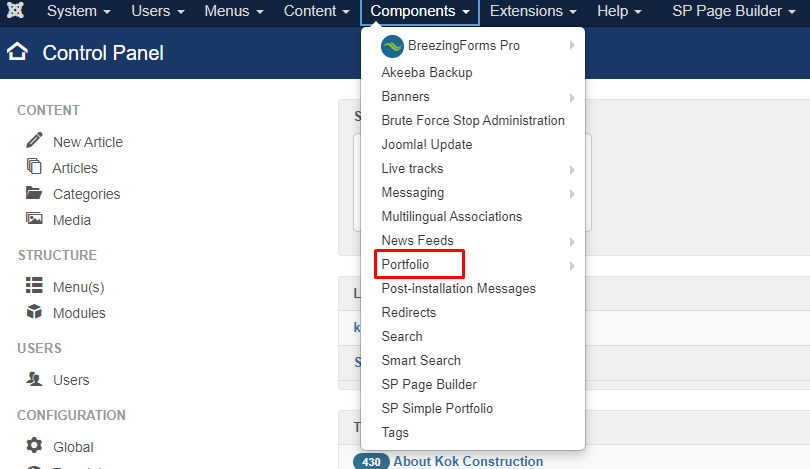810x469 pixels.
Task: Select BreezingForms Pro menu entry
Action: point(463,45)
